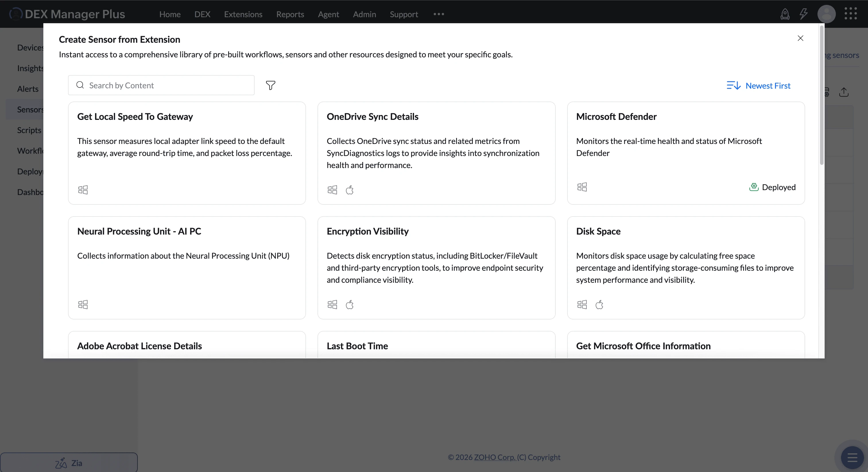868x472 pixels.
Task: Open the Extensions menu
Action: point(243,14)
